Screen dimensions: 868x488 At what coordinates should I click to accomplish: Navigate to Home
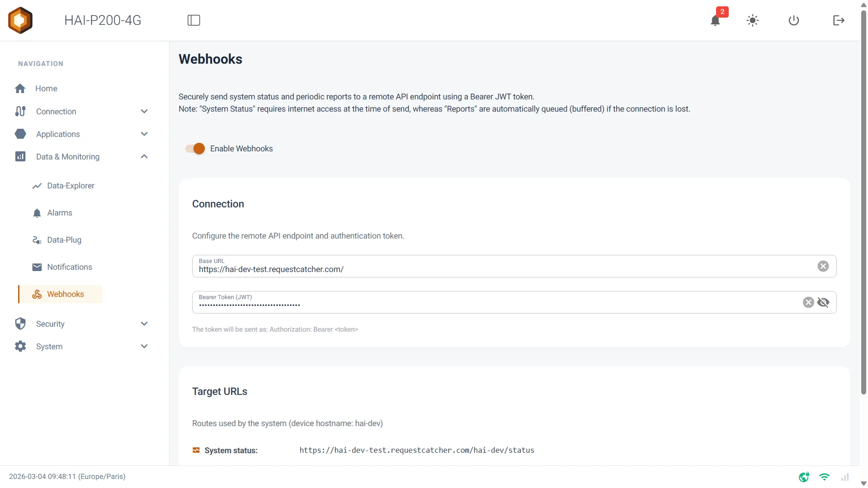[x=46, y=89]
